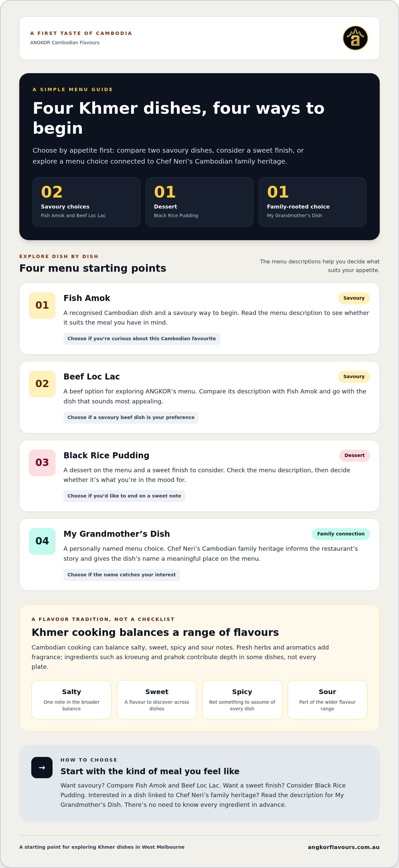Click the Family-rooted choice stat card
Viewport: 399px width, 868px height.
point(313,202)
